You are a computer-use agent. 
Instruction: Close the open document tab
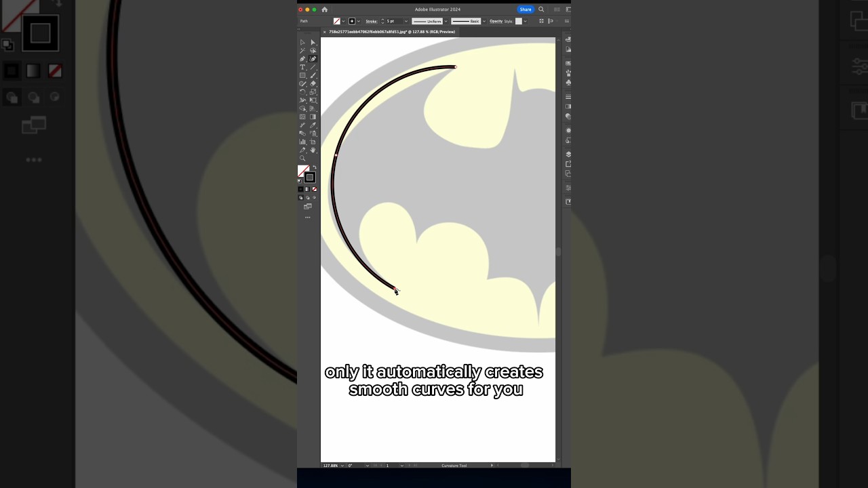coord(324,32)
